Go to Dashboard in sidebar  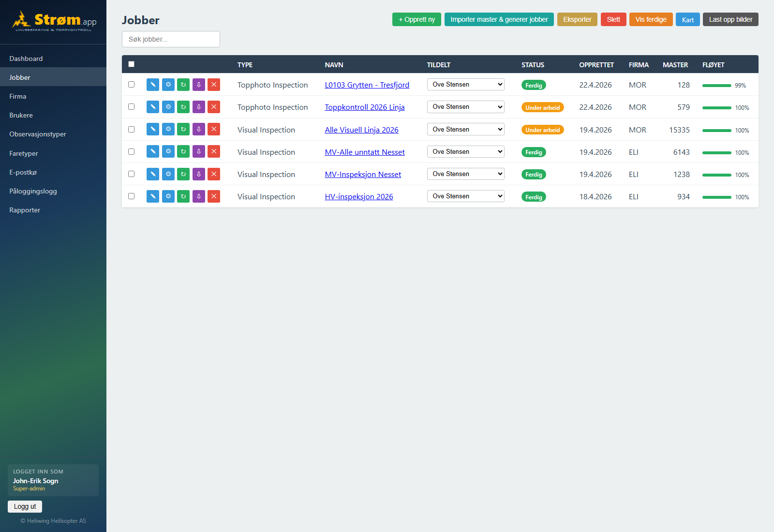53,59
